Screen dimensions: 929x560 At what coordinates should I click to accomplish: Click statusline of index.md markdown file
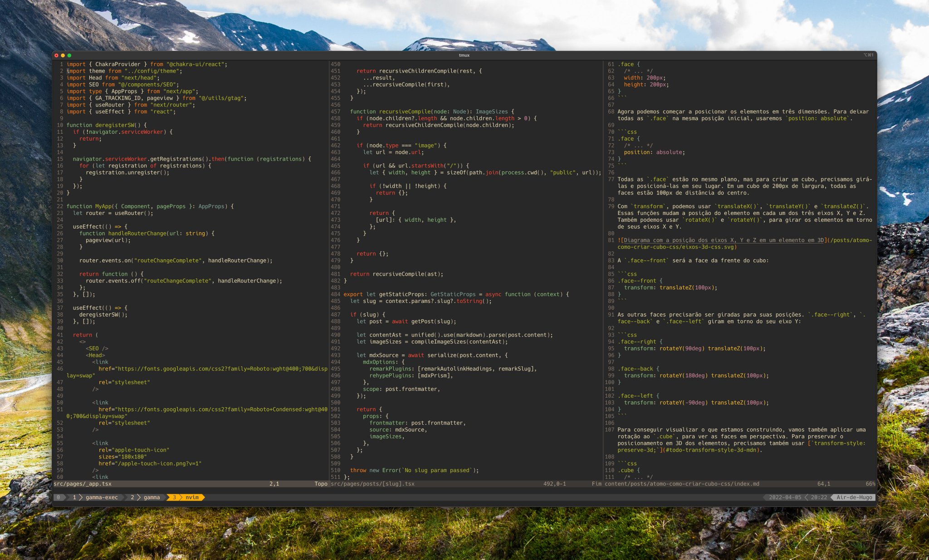[682, 484]
